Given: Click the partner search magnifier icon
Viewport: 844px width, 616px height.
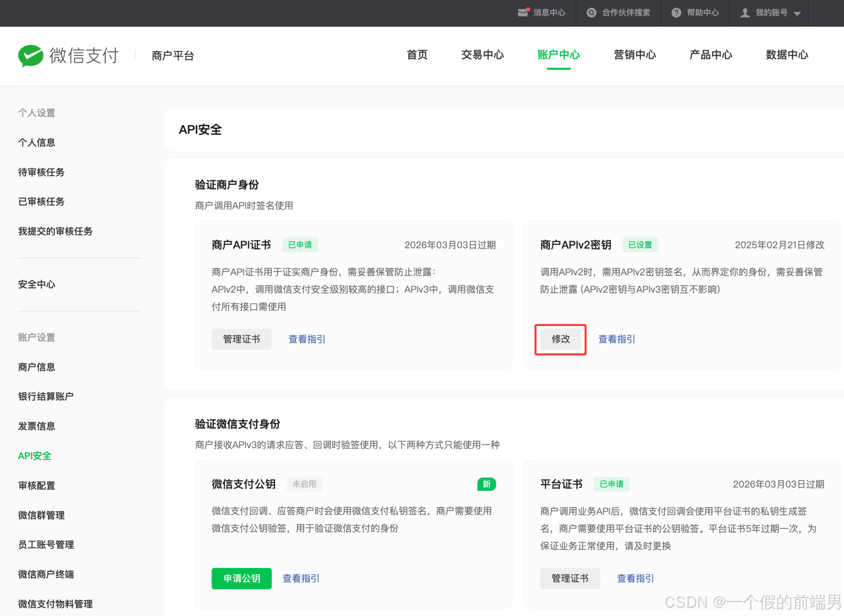Looking at the screenshot, I should pyautogui.click(x=592, y=13).
